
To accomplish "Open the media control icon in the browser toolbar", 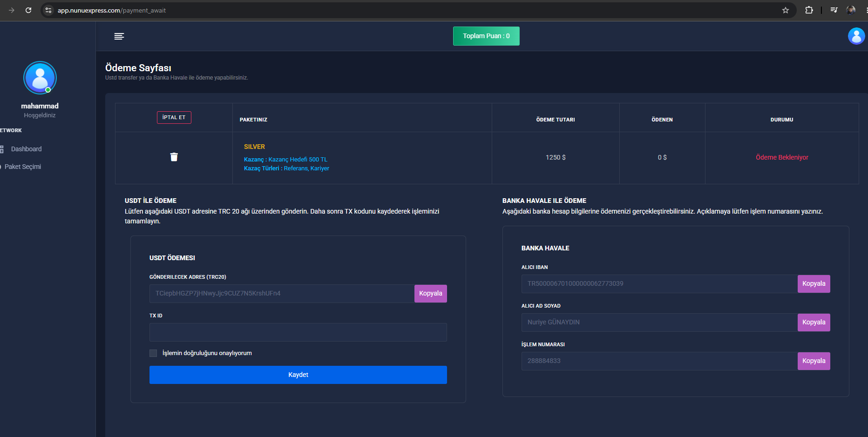I will coord(834,10).
